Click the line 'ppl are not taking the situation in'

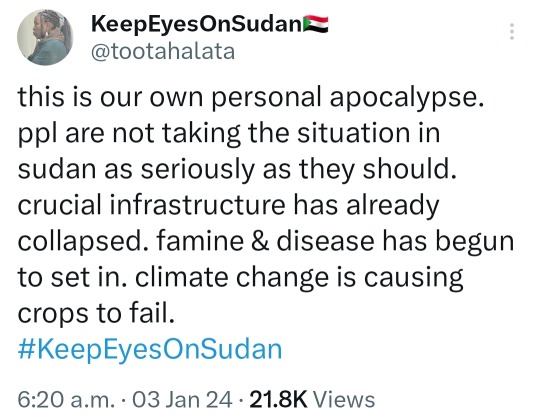(229, 134)
